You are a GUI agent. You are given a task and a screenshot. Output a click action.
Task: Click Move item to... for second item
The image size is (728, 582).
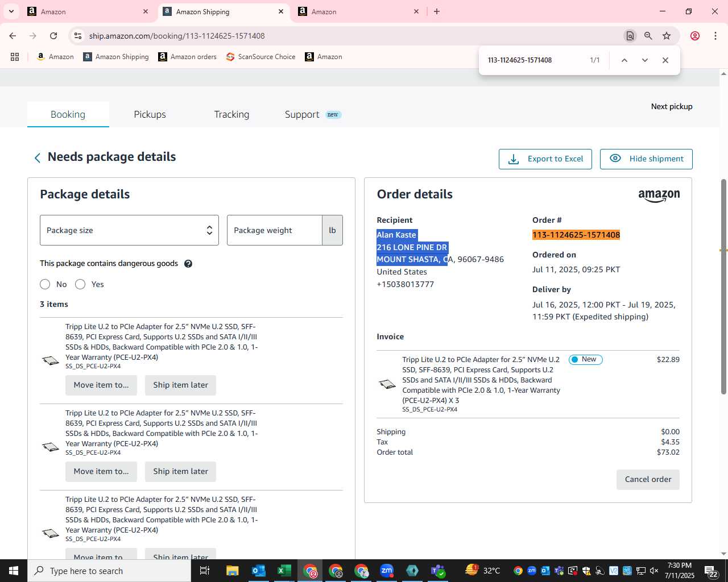(101, 472)
